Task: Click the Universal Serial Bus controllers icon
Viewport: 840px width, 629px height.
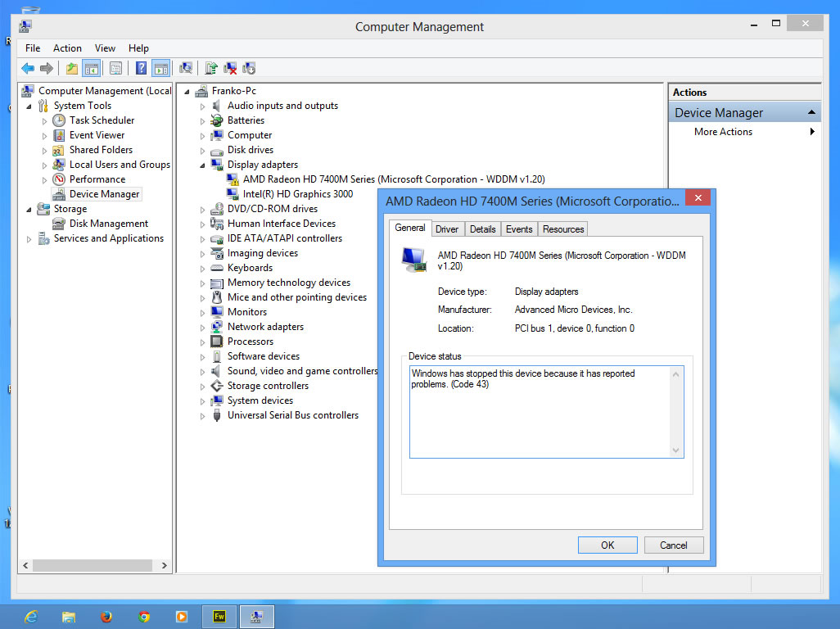Action: click(x=217, y=415)
